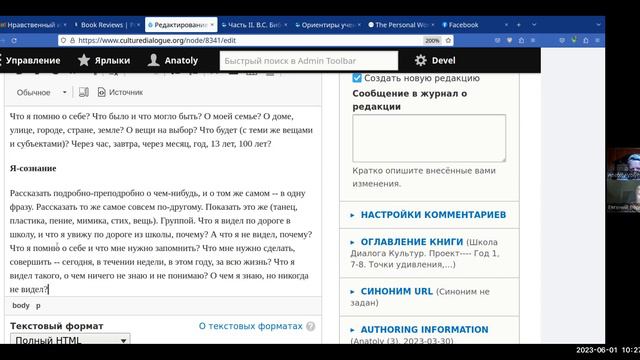Image resolution: width=640 pixels, height=360 pixels.
Task: Bookmark this page with the star icon
Action: (x=448, y=40)
